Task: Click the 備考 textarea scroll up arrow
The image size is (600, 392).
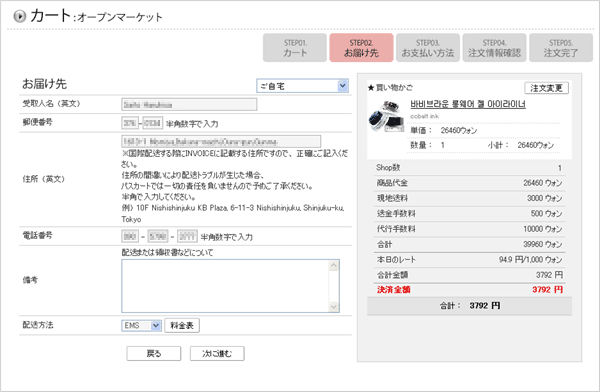Action: coord(334,265)
